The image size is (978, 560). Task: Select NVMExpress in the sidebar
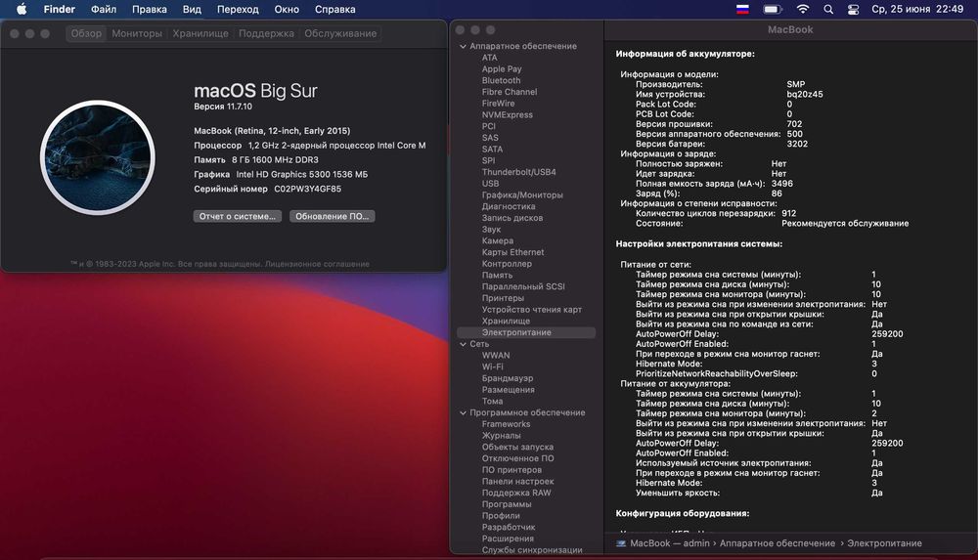click(x=507, y=114)
